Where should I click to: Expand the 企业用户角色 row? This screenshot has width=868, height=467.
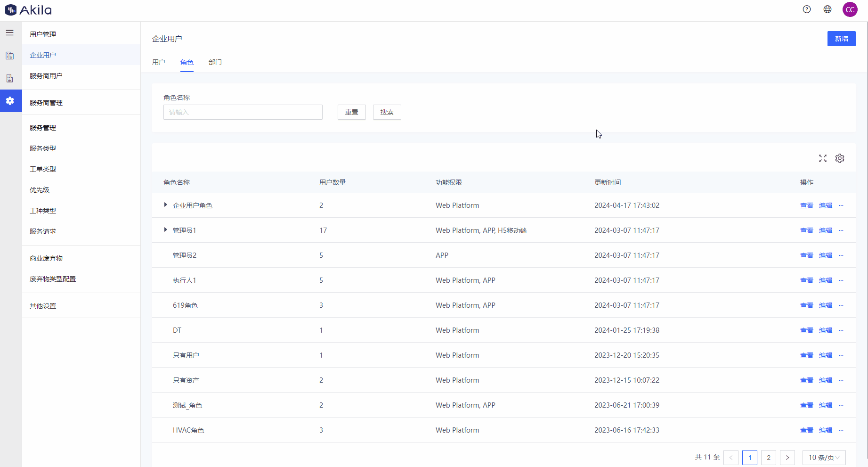tap(165, 205)
